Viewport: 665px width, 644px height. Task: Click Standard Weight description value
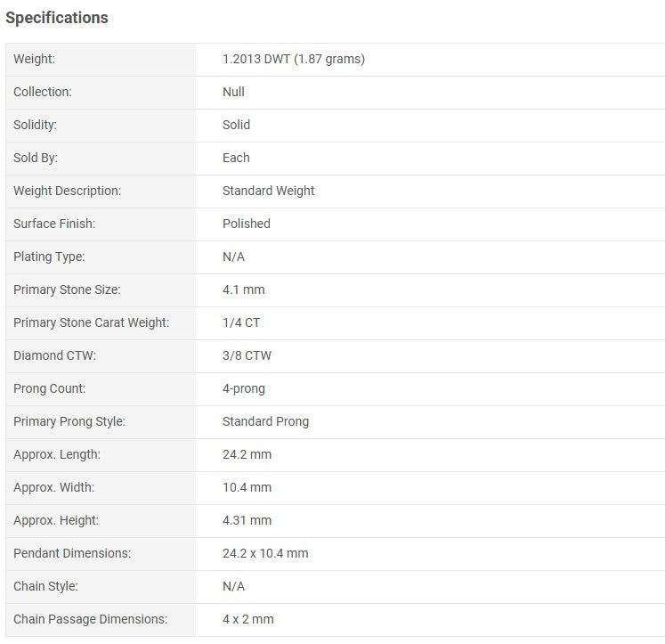268,191
